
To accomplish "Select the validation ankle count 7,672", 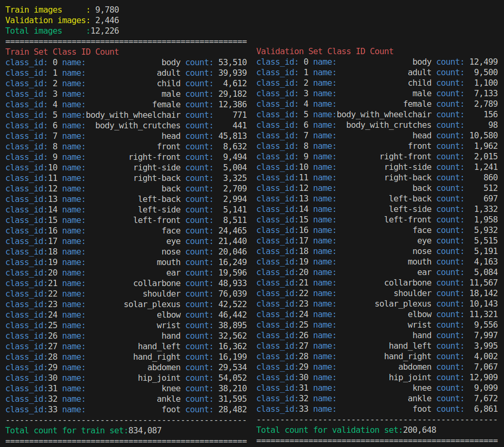I will coord(486,399).
